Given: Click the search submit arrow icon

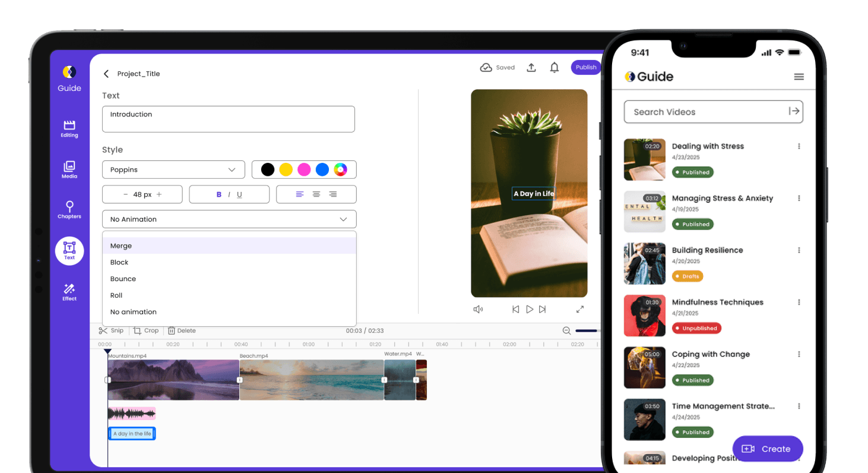Looking at the screenshot, I should [x=794, y=111].
